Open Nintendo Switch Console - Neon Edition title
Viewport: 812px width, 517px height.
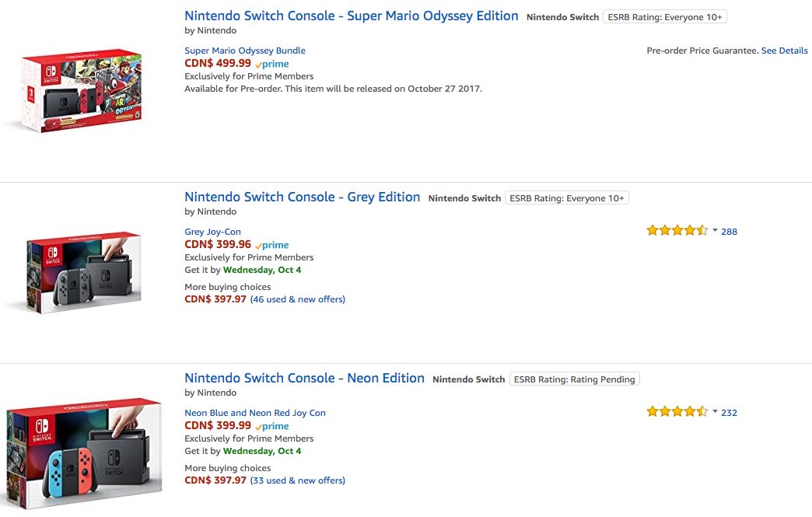pyautogui.click(x=305, y=379)
